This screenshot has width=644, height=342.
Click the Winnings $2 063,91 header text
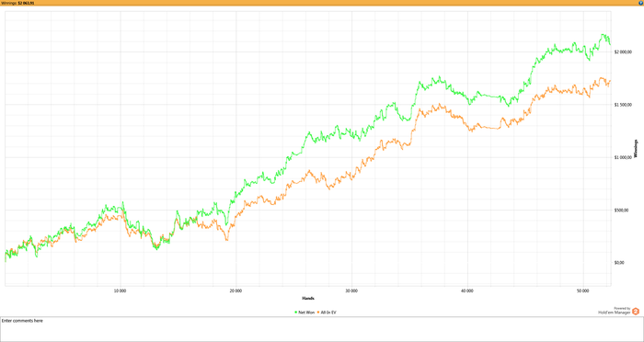point(17,3)
